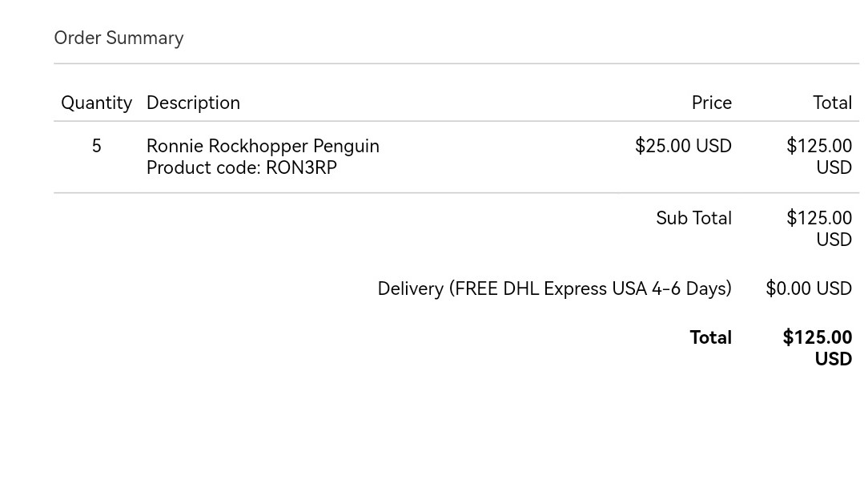Click the Description column header

point(193,103)
